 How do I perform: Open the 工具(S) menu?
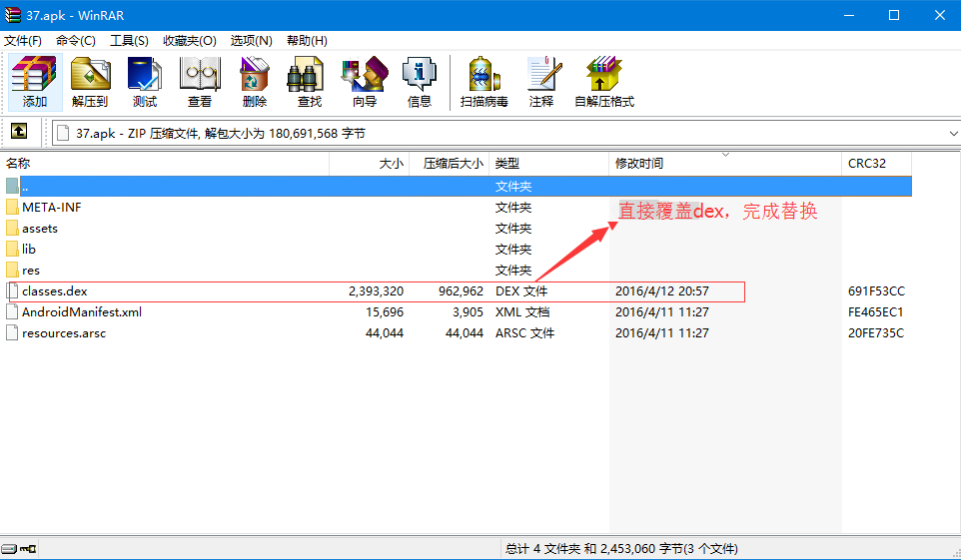tap(129, 41)
